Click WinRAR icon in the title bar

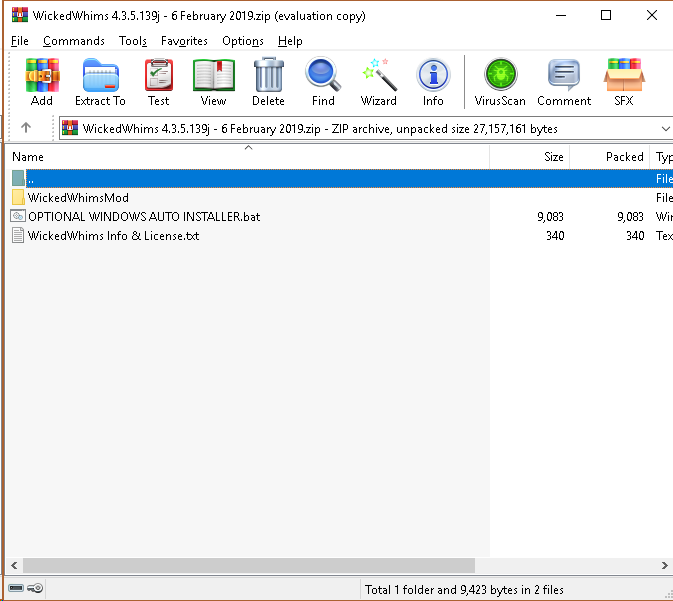20,15
